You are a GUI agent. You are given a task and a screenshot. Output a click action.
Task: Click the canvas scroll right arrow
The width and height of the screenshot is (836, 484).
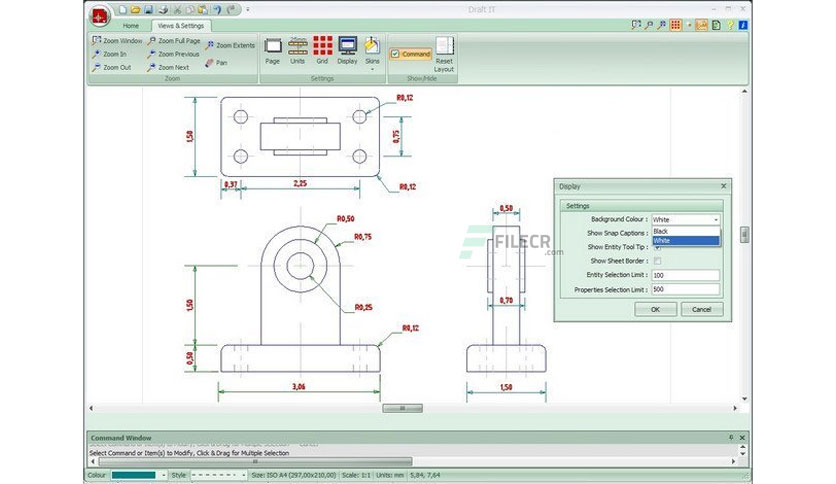[735, 408]
